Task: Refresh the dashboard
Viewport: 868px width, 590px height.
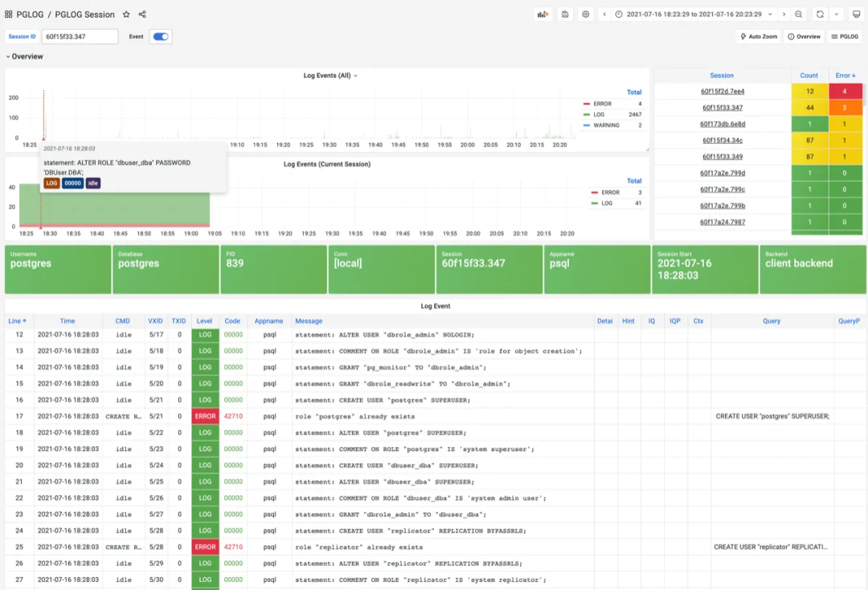Action: click(820, 14)
